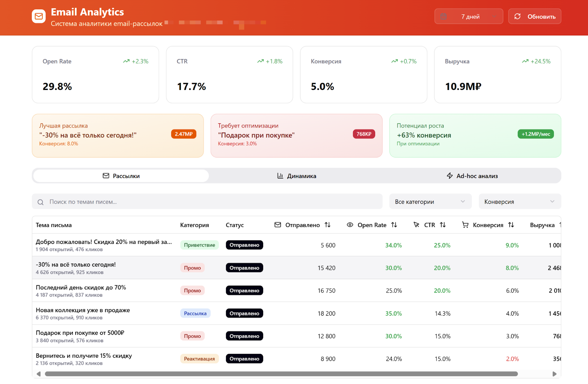
Task: Click the Статус column header
Action: click(235, 225)
